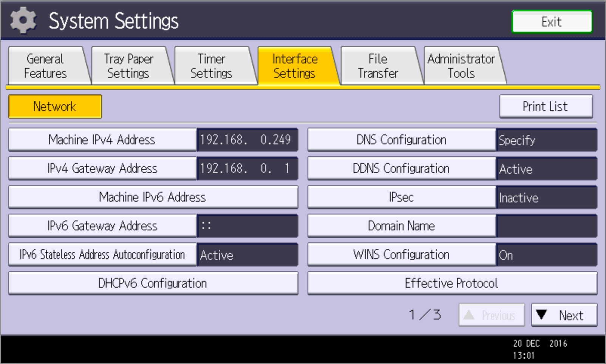Select the Timer Settings tab
Screen dimensions: 606x364
pos(212,66)
